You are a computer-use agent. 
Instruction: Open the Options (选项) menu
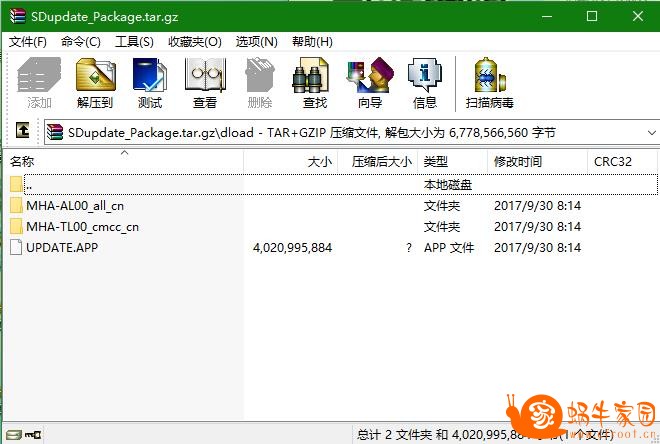(256, 42)
